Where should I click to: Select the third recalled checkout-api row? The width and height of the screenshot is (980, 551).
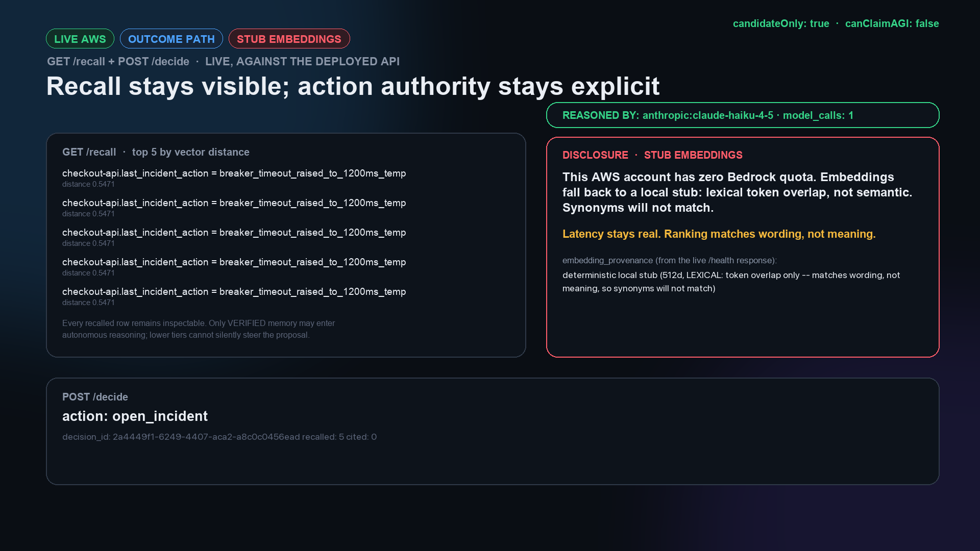click(234, 237)
